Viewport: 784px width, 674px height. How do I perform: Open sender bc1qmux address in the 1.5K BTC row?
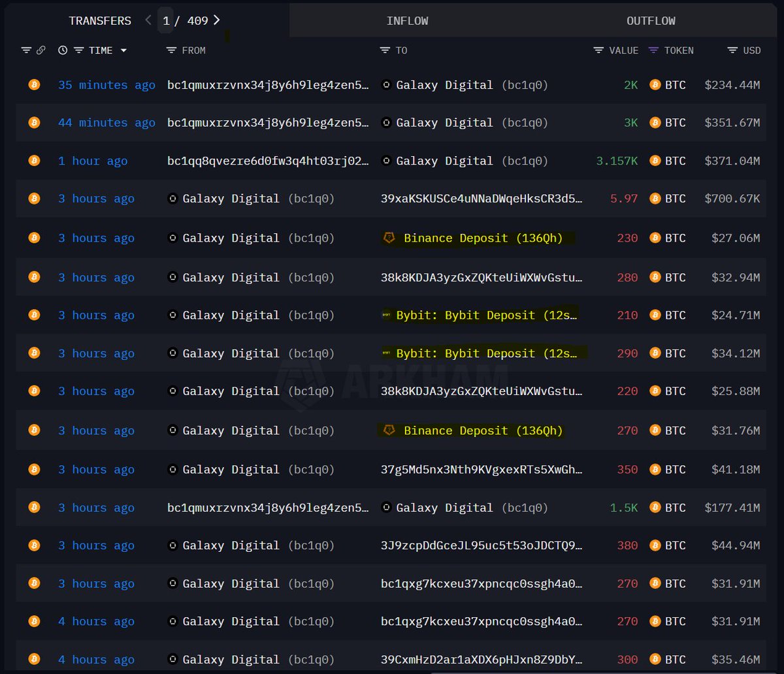268,507
